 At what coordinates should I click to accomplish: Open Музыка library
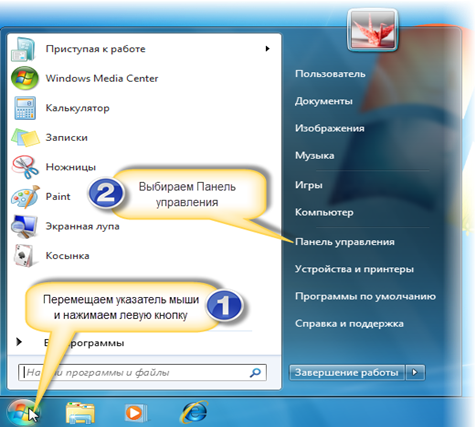(x=315, y=156)
